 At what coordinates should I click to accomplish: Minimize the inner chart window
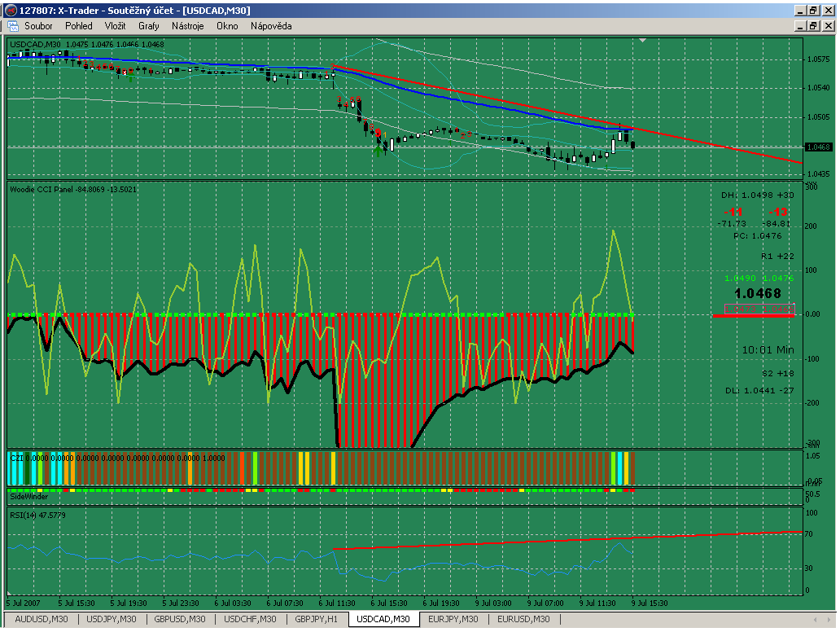tap(801, 26)
